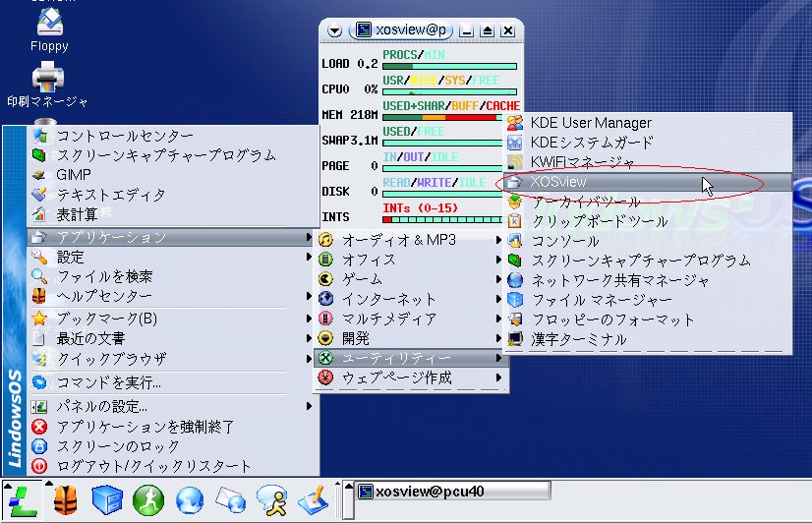Expand オーディオ & MP3 submenu
Viewport: 812px width, 523px height.
411,240
